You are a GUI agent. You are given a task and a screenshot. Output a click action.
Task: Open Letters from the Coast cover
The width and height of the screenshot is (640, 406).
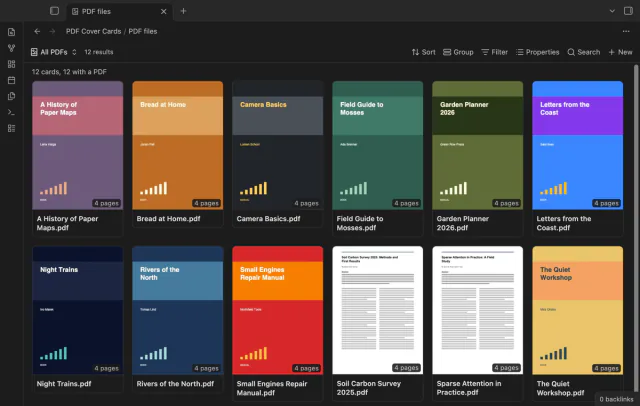578,145
